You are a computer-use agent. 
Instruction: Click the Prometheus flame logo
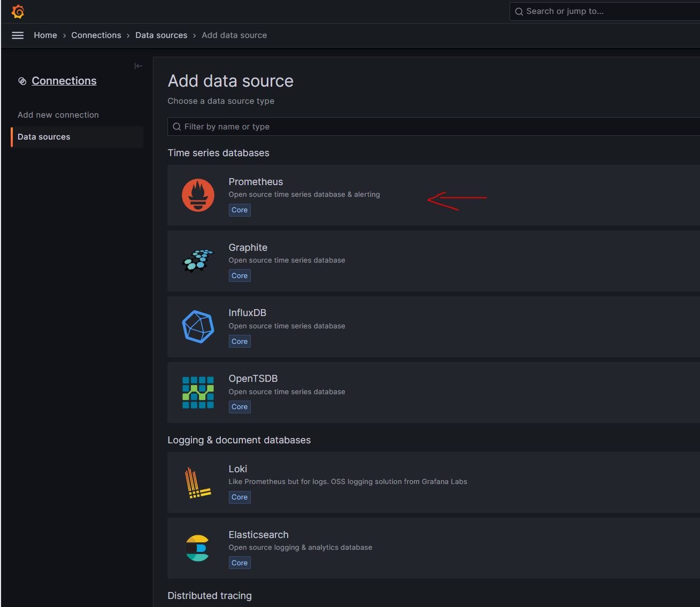pyautogui.click(x=198, y=195)
